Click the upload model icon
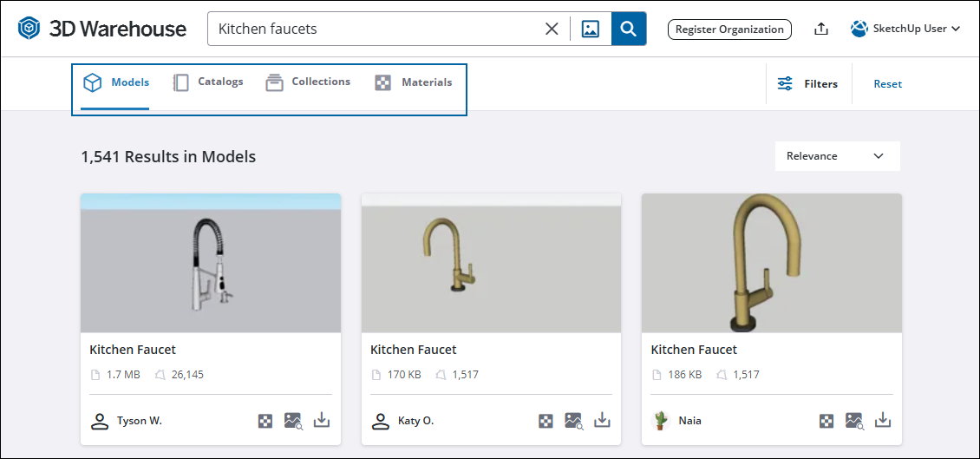This screenshot has height=459, width=980. [x=821, y=29]
